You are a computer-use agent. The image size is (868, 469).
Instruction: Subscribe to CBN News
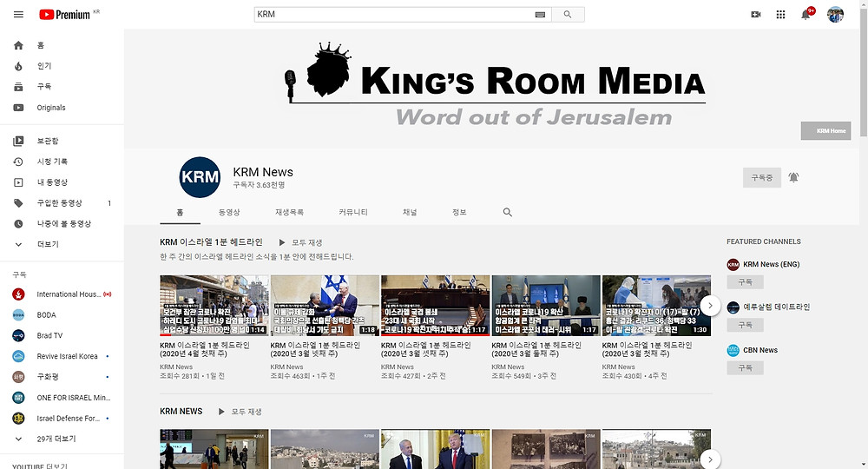(x=745, y=367)
